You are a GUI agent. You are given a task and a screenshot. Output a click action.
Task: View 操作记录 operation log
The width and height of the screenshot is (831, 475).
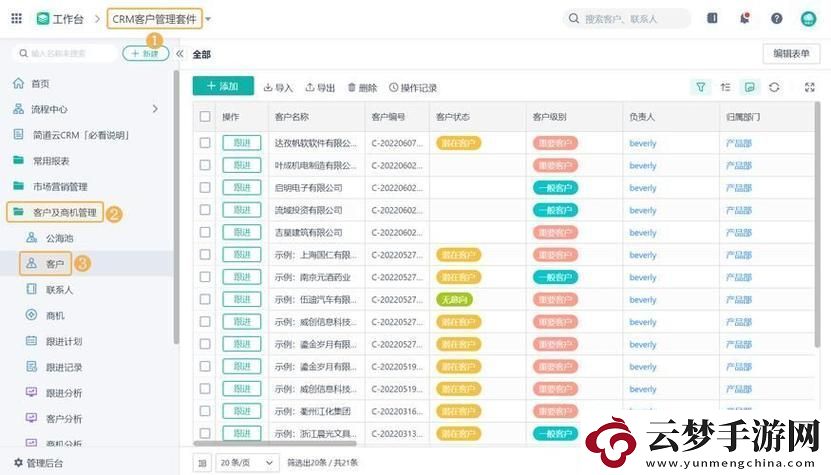click(413, 87)
